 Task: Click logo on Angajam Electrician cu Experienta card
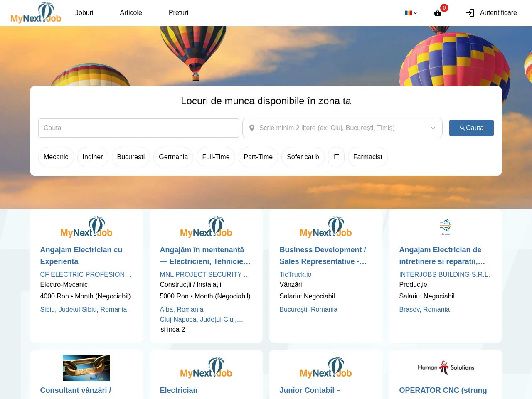[86, 227]
